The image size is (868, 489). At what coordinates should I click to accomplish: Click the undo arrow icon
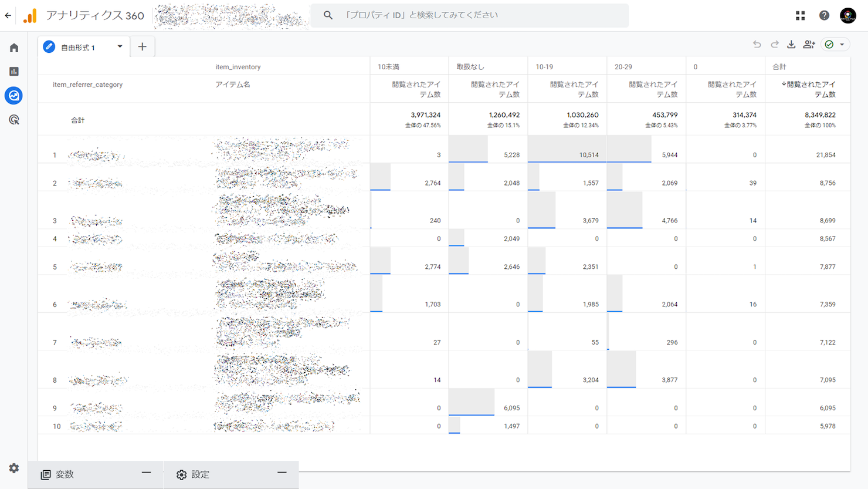[x=757, y=45]
